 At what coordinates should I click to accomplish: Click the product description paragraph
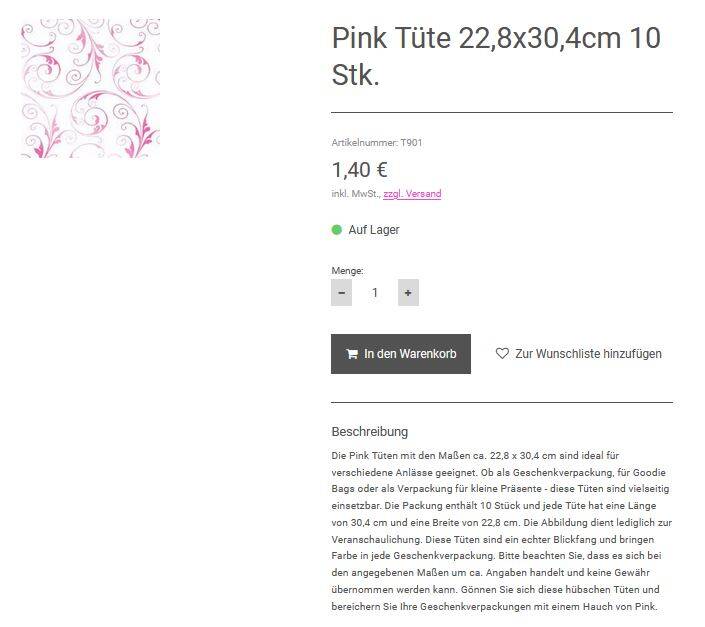[x=501, y=530]
